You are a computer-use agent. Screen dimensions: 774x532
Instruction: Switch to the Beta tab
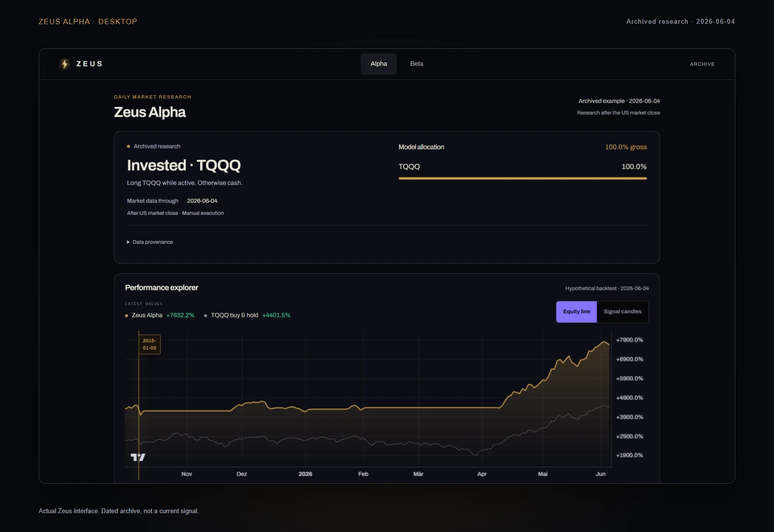tap(417, 64)
